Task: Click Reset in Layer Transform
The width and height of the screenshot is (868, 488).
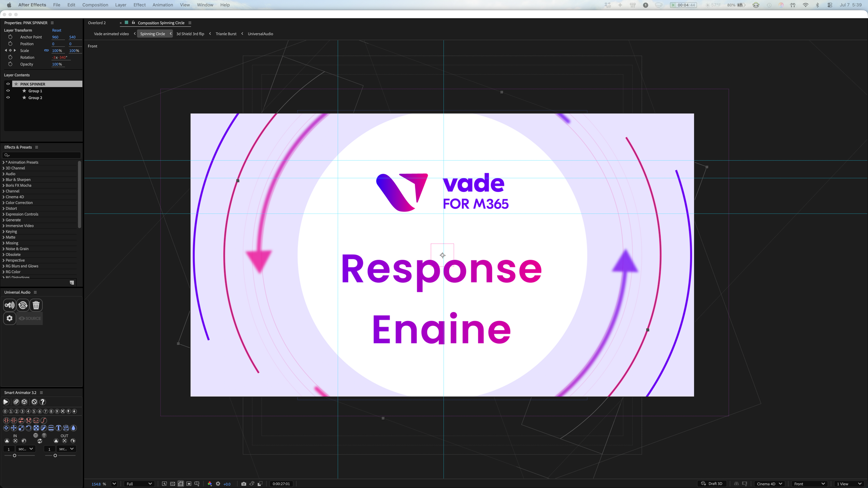Action: coord(57,30)
